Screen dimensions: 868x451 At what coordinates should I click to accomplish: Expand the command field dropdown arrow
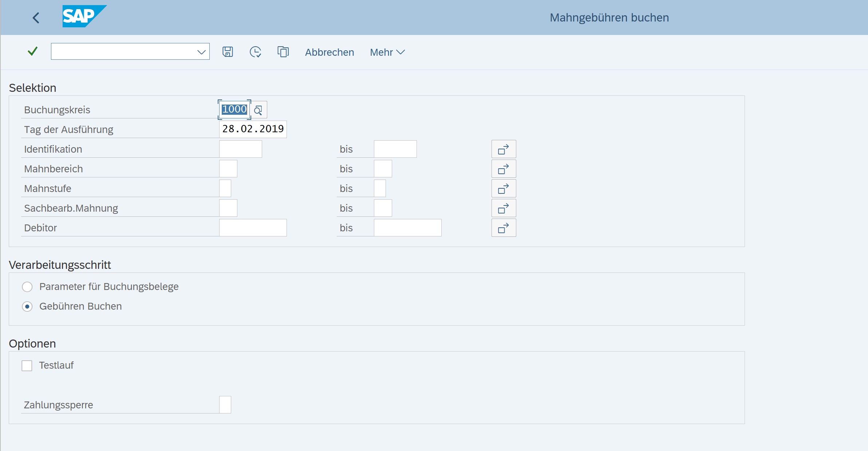[x=201, y=52]
